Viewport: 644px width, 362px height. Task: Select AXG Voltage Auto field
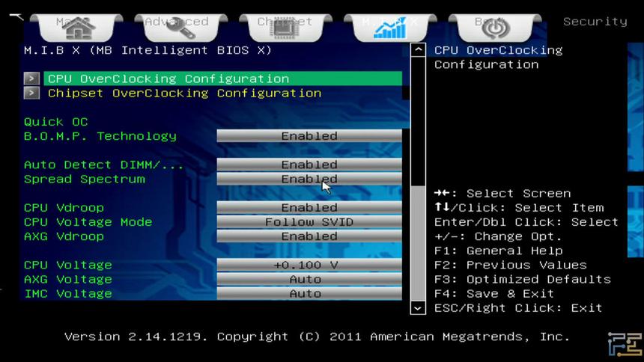(x=309, y=280)
